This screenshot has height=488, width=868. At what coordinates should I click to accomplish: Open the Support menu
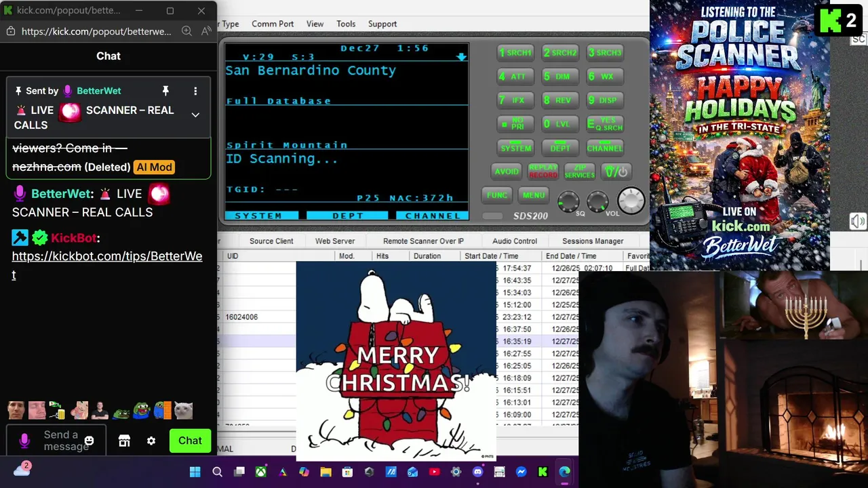point(382,24)
